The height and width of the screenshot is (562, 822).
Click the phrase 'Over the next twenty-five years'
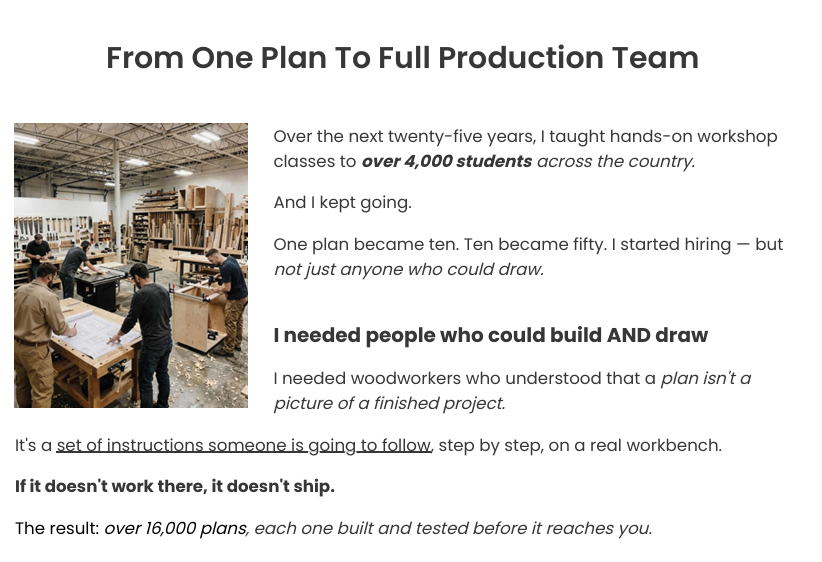[404, 136]
